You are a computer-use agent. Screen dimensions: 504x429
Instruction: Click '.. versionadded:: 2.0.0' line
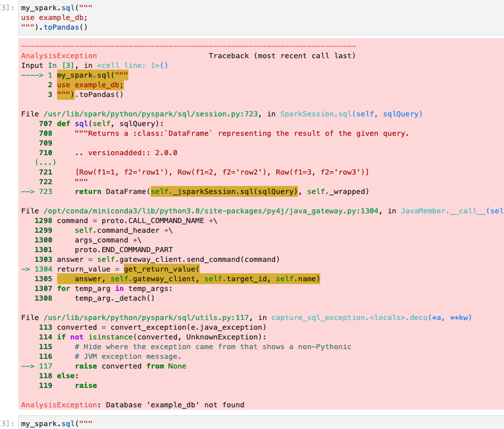(x=126, y=153)
